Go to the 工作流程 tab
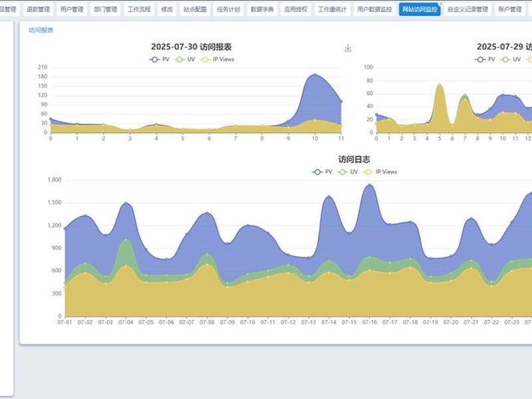The width and height of the screenshot is (532, 399). pyautogui.click(x=139, y=9)
